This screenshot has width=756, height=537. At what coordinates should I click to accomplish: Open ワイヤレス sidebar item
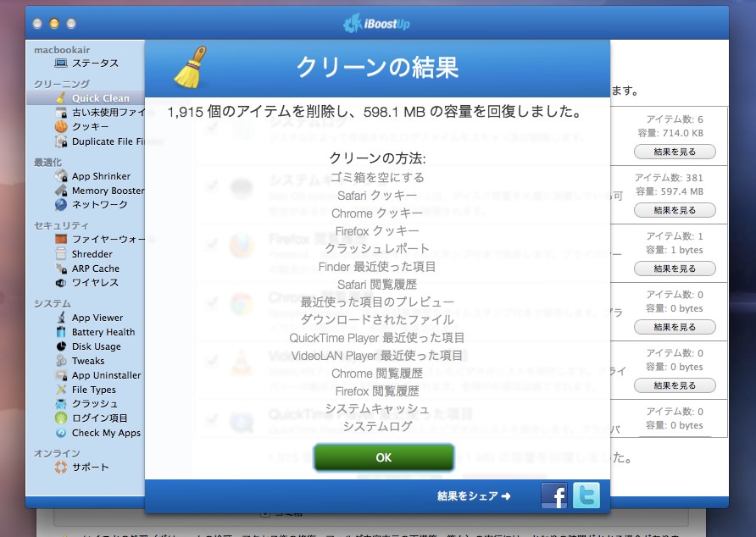pos(95,283)
